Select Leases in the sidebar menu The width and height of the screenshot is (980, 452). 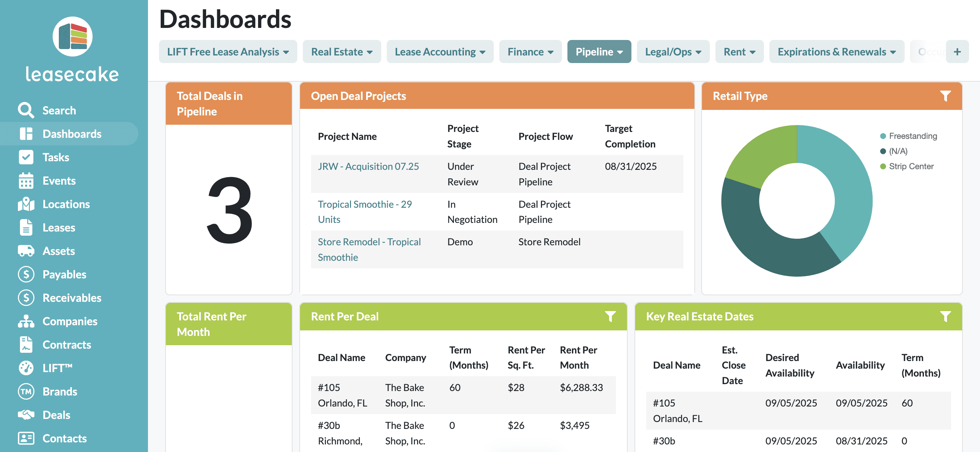click(x=58, y=228)
